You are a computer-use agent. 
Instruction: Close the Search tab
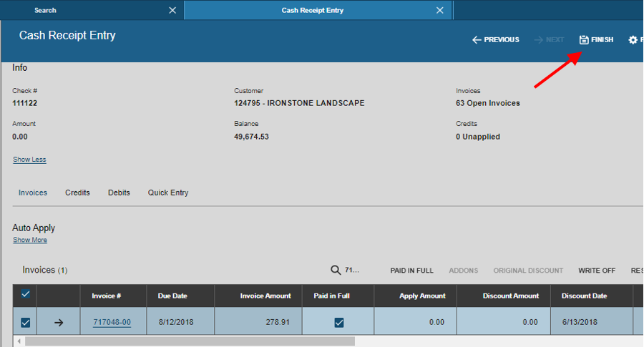172,10
